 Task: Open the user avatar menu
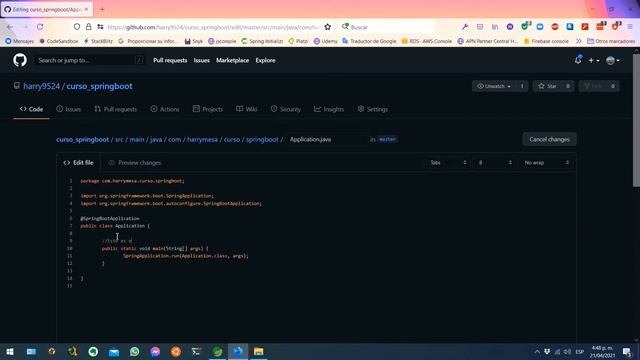613,60
